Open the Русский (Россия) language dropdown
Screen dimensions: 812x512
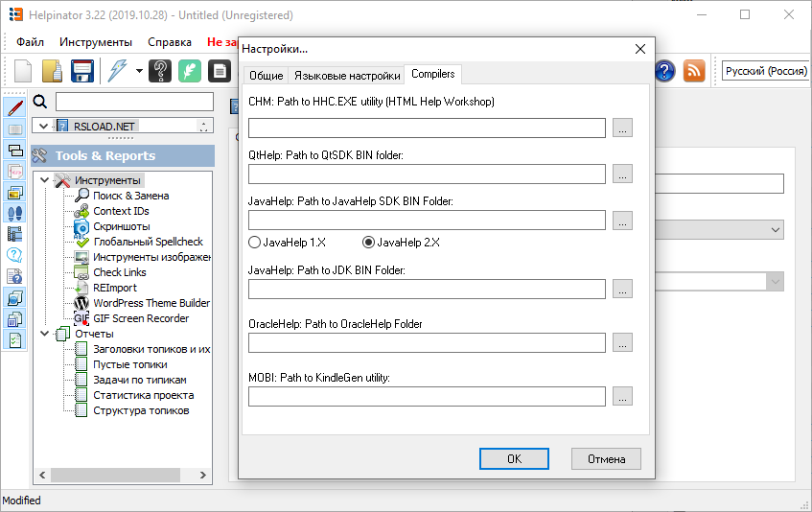coord(766,71)
